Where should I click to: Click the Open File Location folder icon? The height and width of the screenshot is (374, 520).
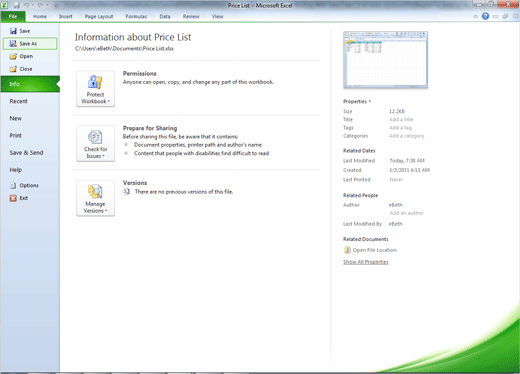pos(347,250)
